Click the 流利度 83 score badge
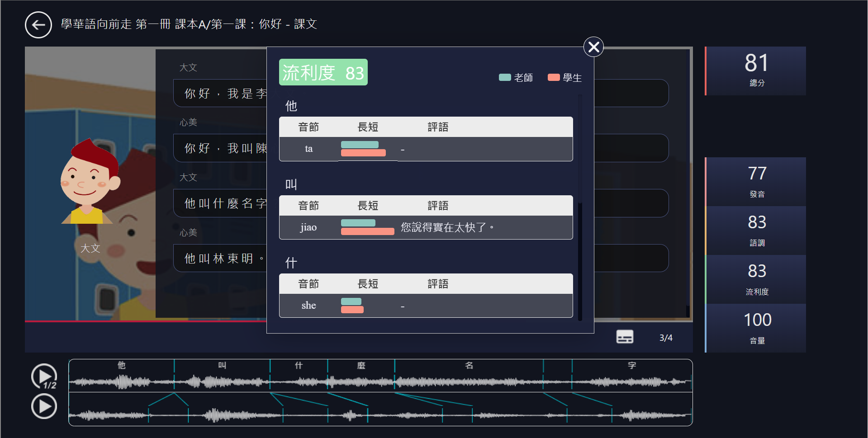Image resolution: width=868 pixels, height=438 pixels. 323,72
